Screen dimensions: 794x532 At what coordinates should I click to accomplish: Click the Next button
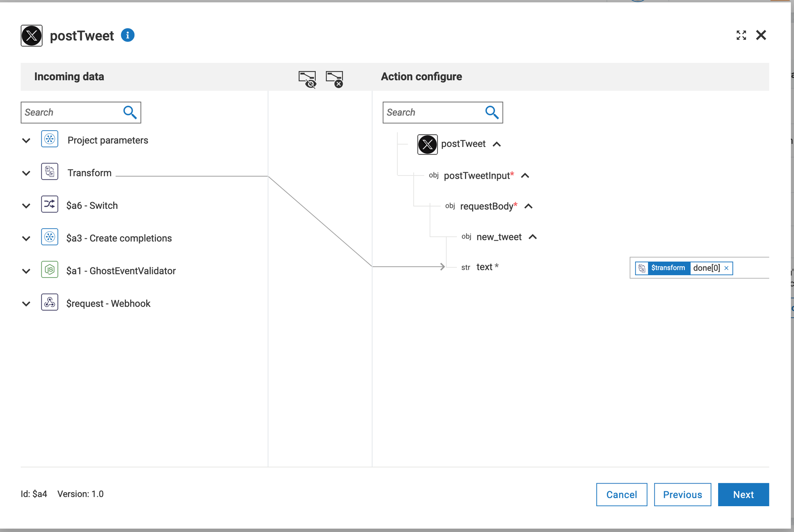pos(743,495)
